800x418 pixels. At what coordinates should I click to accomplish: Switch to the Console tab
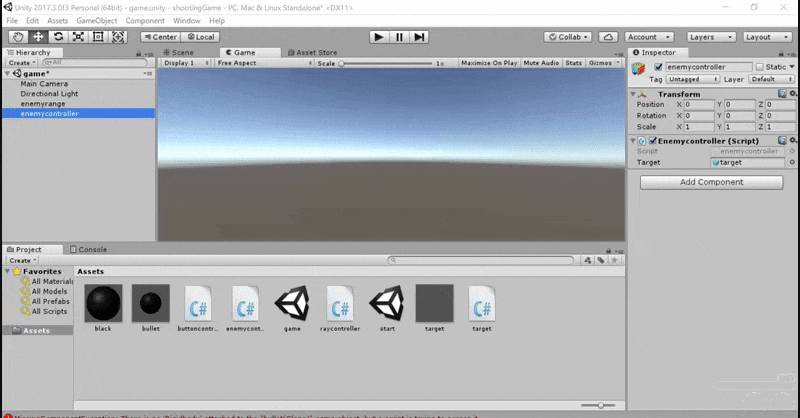click(x=88, y=250)
